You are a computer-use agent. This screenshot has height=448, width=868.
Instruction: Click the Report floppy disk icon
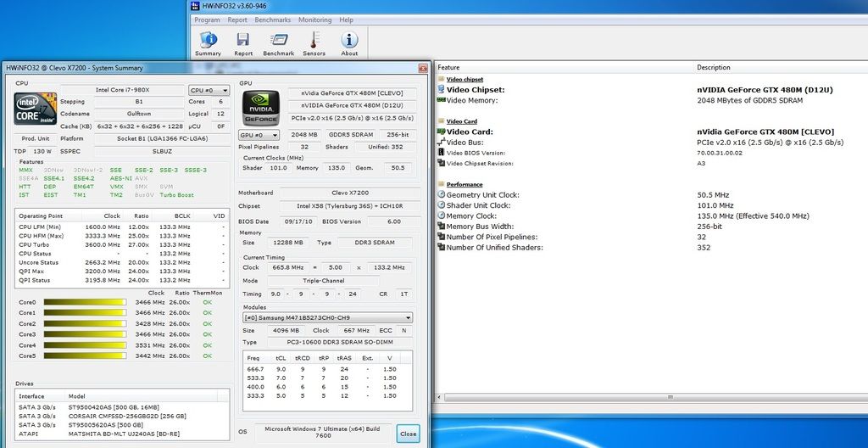coord(242,40)
